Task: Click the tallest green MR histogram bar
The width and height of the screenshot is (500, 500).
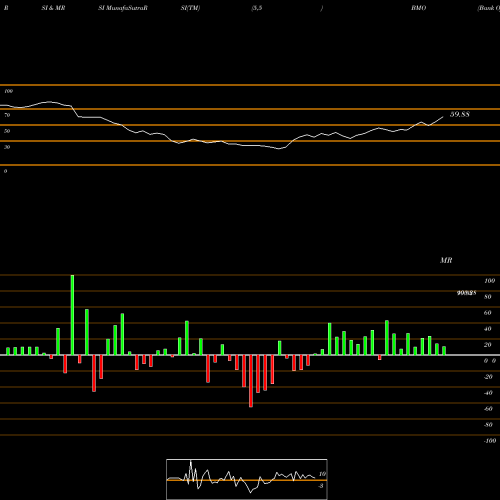Action: [72, 315]
